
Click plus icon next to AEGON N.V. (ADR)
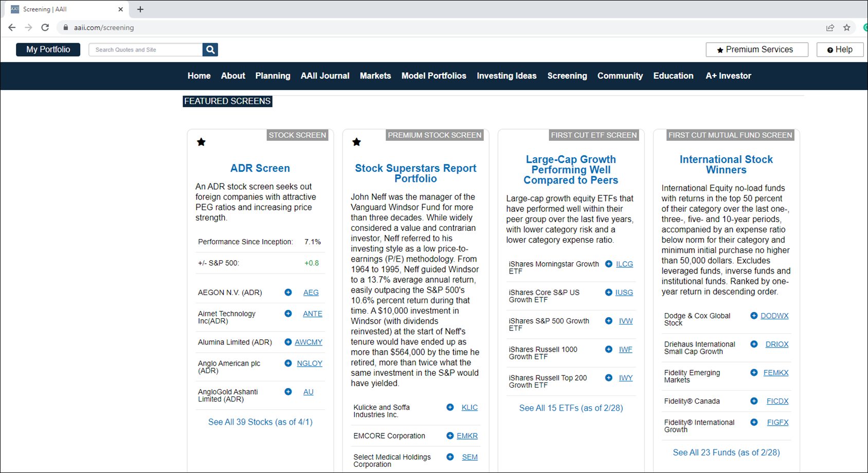[288, 293]
